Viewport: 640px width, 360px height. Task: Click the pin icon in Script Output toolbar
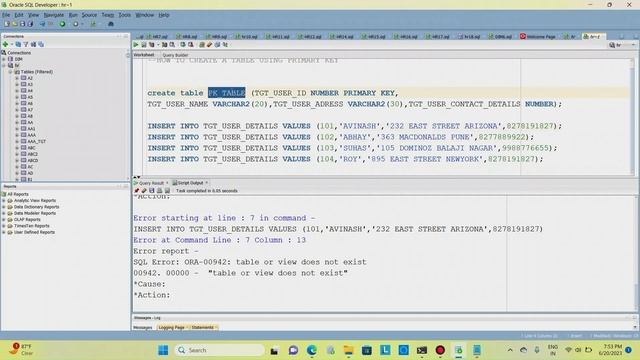136,191
